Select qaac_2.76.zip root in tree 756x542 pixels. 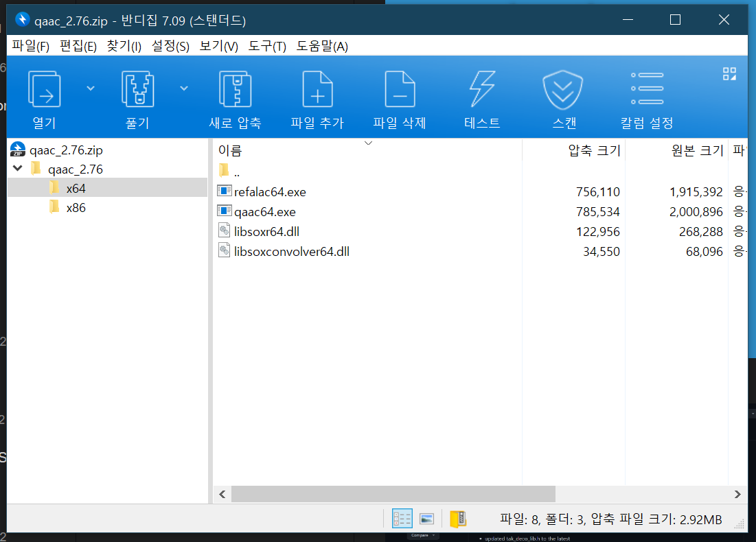tap(66, 150)
